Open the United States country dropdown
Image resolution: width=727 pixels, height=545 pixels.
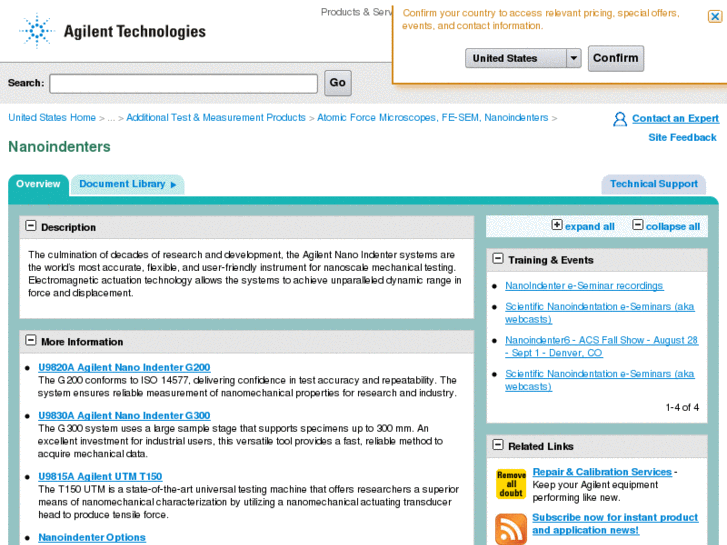point(523,58)
